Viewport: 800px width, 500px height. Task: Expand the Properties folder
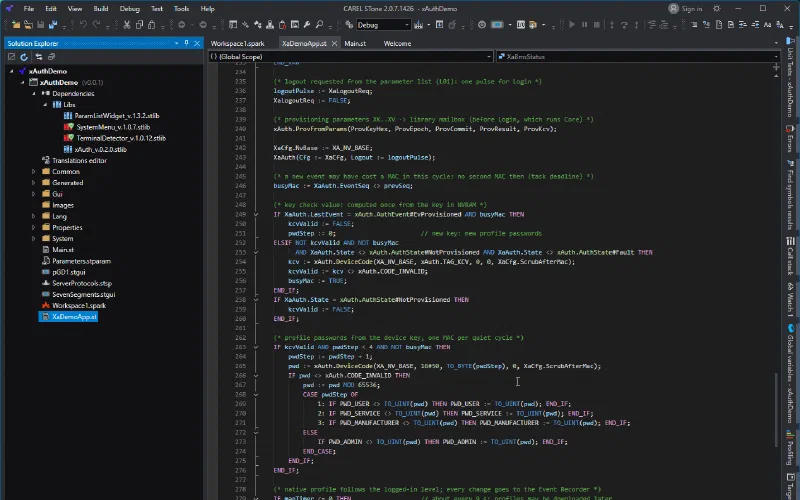point(34,228)
